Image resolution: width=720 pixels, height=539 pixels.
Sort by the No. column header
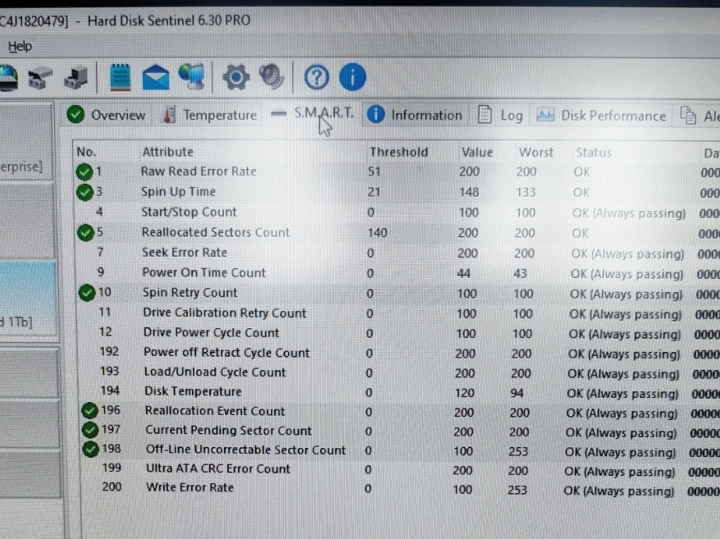[86, 152]
